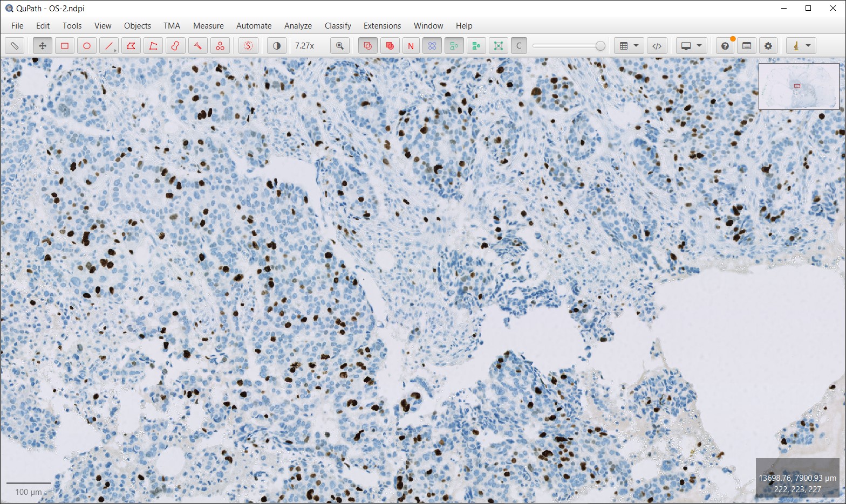Open the Measure menu

tap(209, 26)
